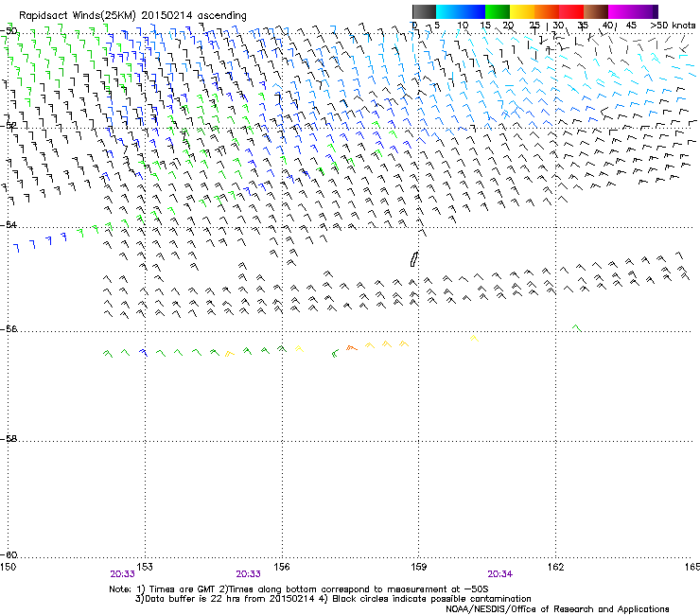Click the orange 25-30 knots legend segment
This screenshot has width=700, height=615.
[547, 11]
